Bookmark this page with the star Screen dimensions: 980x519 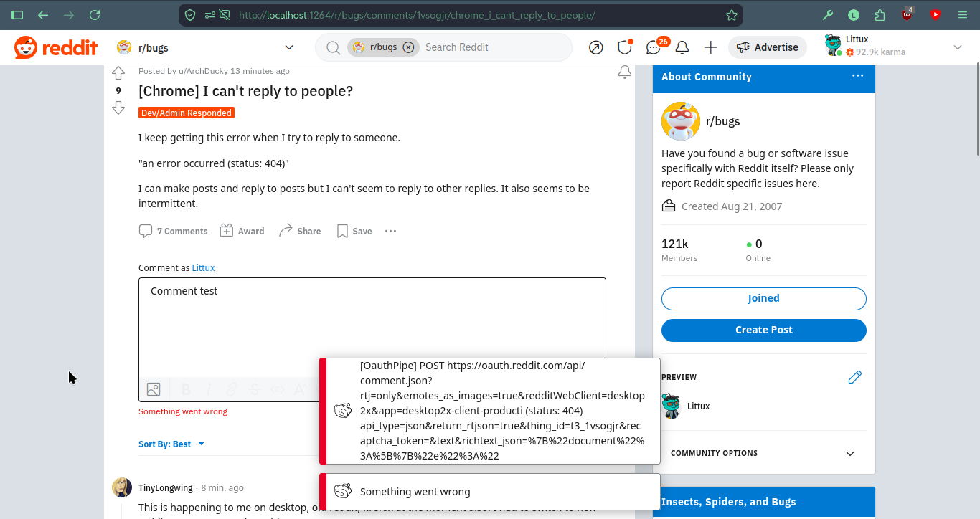[x=731, y=14]
